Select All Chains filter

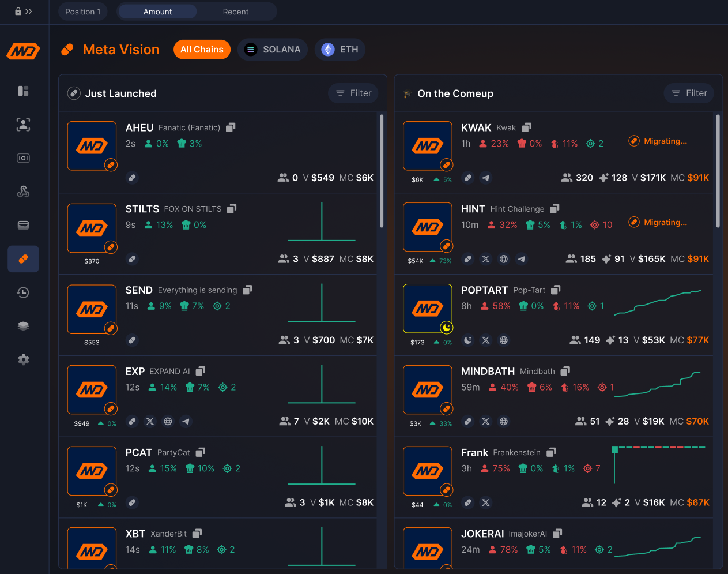point(202,50)
